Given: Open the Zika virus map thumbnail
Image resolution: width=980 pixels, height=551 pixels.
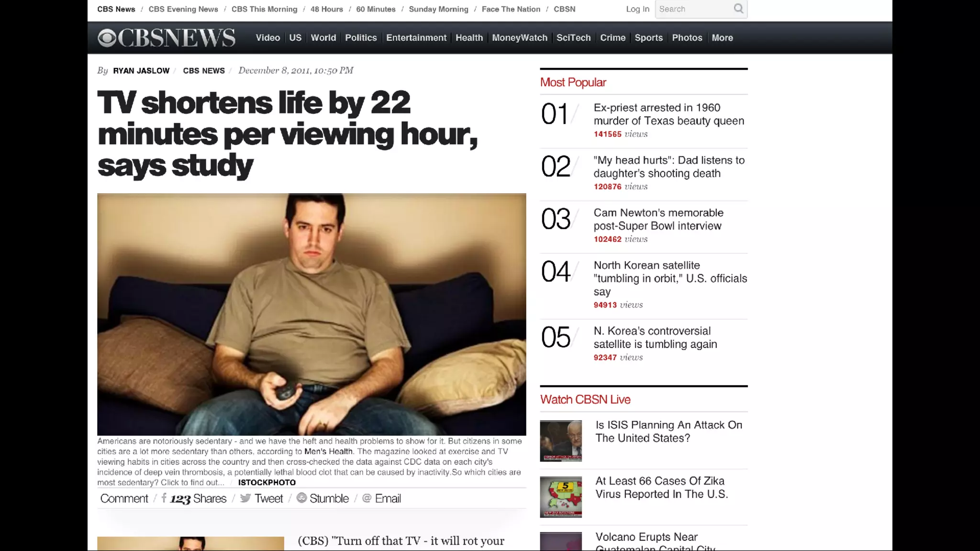Looking at the screenshot, I should point(561,496).
